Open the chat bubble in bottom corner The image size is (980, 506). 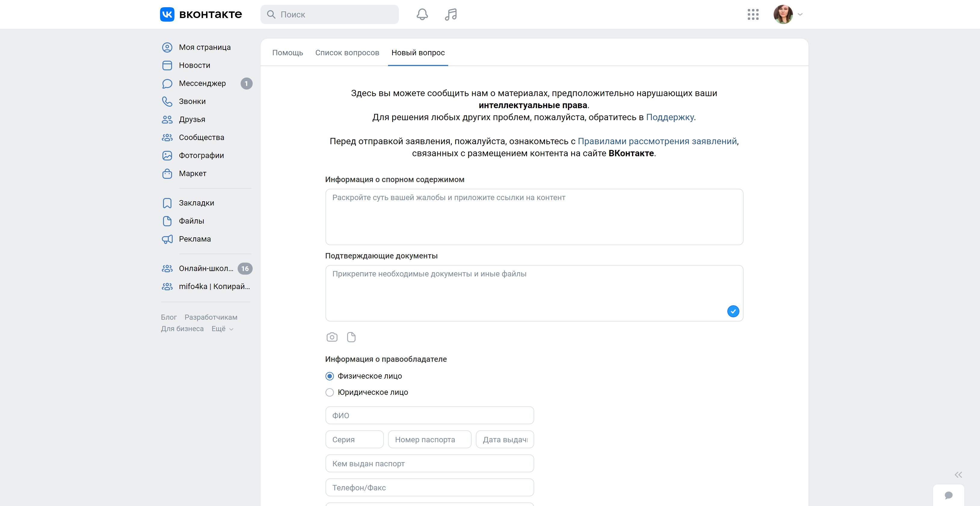click(x=948, y=495)
